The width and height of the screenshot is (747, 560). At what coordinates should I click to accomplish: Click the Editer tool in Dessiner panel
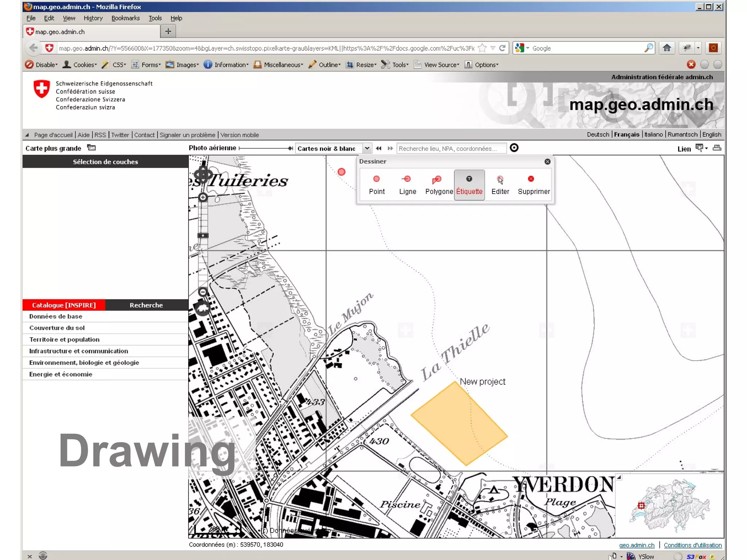point(500,184)
